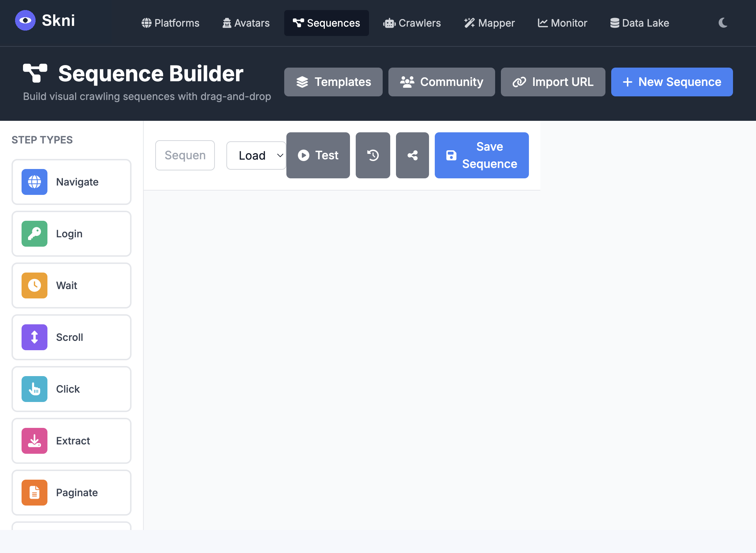
Task: Click the Save Sequence button
Action: 481,155
